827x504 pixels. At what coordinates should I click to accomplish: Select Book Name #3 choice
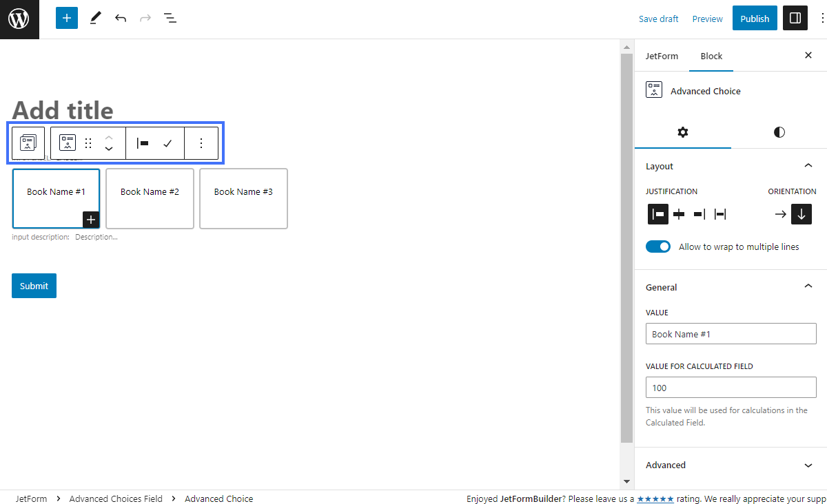pos(243,198)
